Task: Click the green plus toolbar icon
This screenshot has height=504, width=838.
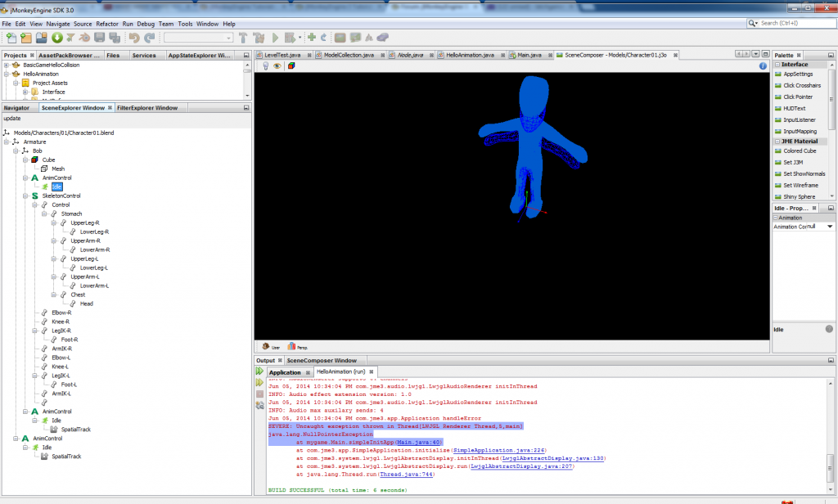Action: (x=312, y=38)
